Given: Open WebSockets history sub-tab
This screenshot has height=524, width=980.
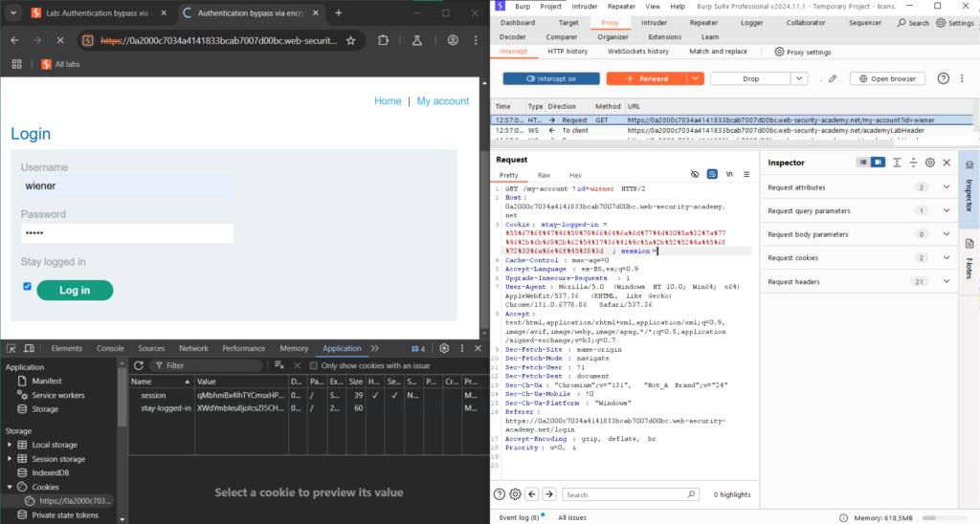Looking at the screenshot, I should tap(638, 52).
